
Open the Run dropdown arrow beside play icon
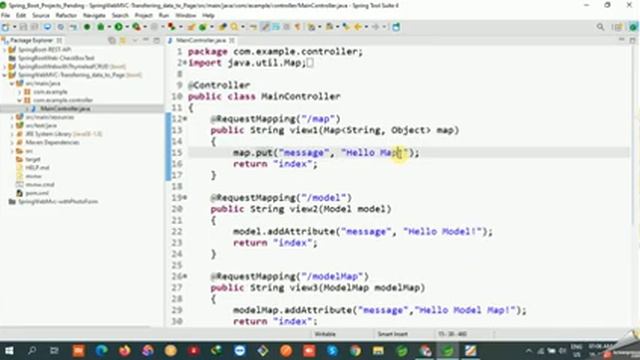[127, 27]
